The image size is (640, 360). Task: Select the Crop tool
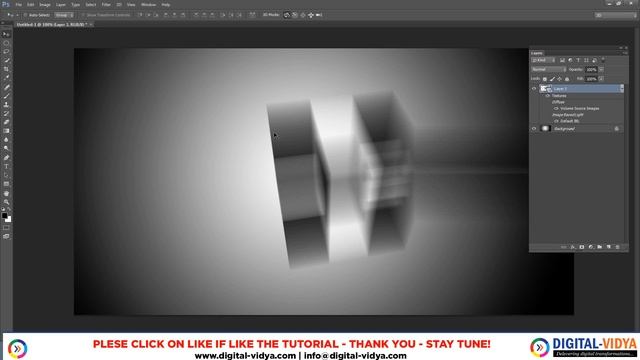tap(6, 69)
